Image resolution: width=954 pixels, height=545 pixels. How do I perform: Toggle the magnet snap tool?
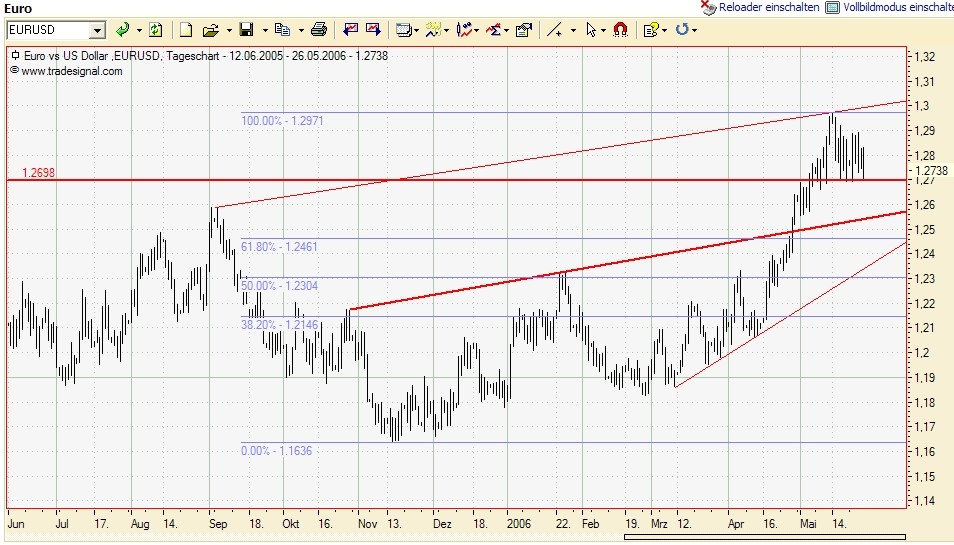tap(620, 30)
